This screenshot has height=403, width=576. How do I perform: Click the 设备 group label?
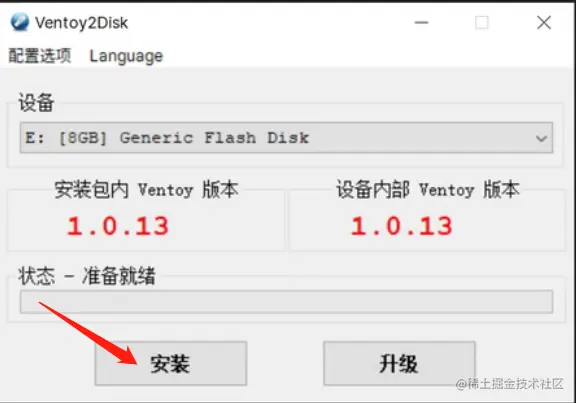click(36, 102)
